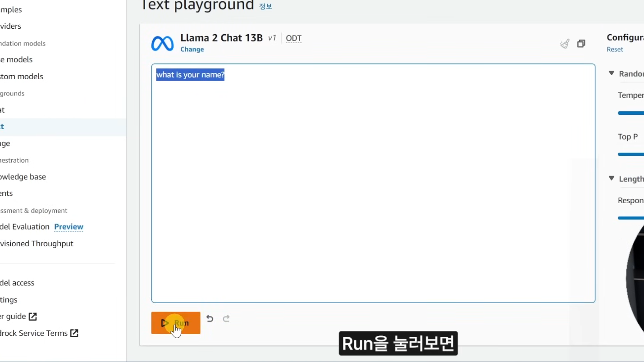Collapse the Length section triangle

pyautogui.click(x=612, y=178)
